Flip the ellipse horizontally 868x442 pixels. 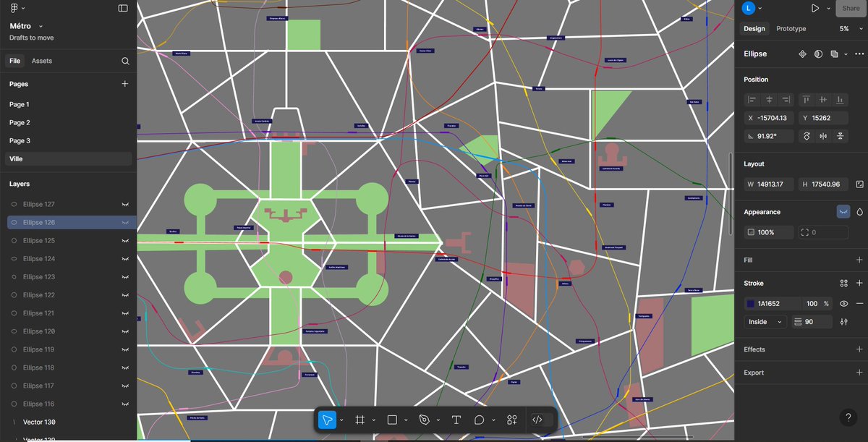click(x=823, y=136)
